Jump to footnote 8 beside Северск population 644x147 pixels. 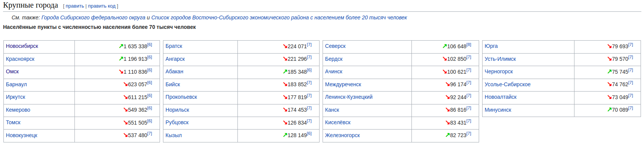(469, 45)
